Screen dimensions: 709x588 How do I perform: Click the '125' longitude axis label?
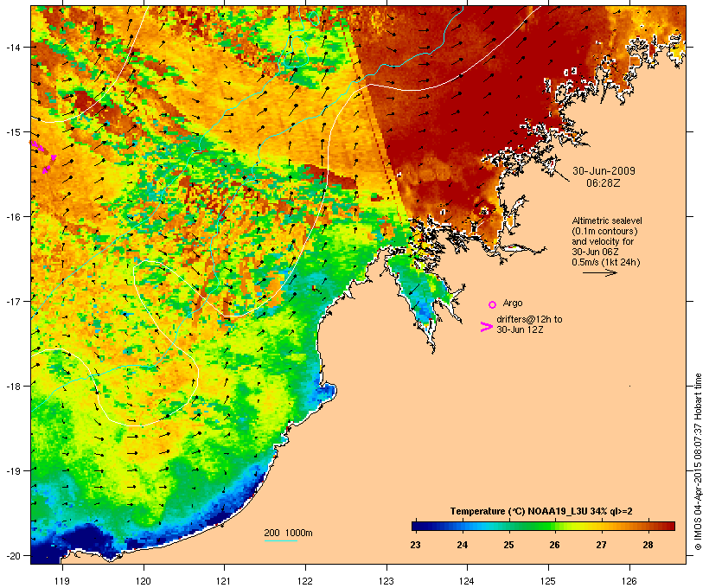[x=548, y=581]
